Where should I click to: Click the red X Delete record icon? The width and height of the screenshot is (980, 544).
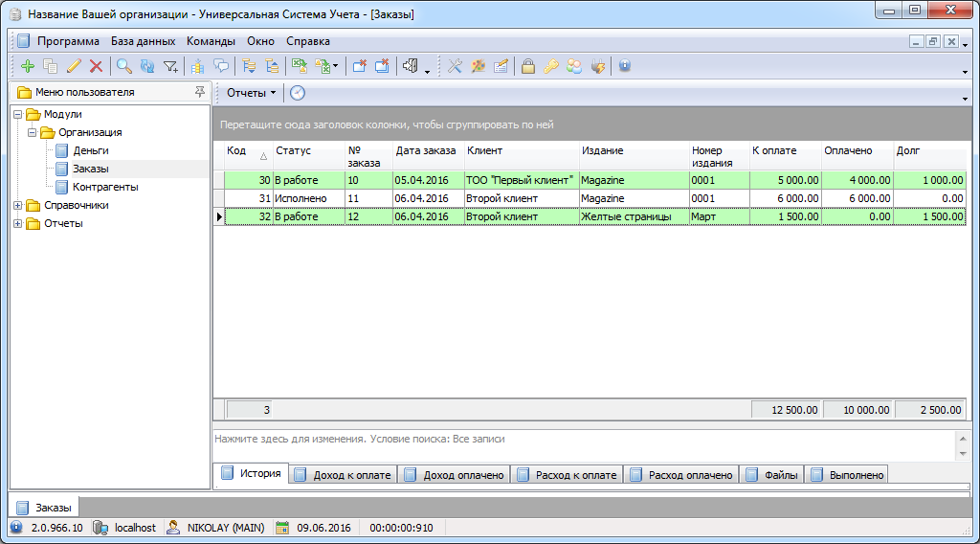pos(96,66)
